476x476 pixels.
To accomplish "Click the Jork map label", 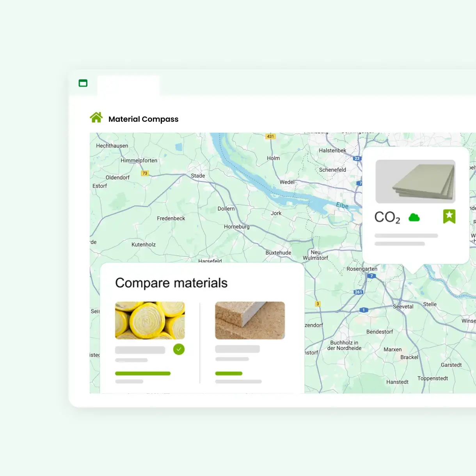I will click(x=276, y=213).
